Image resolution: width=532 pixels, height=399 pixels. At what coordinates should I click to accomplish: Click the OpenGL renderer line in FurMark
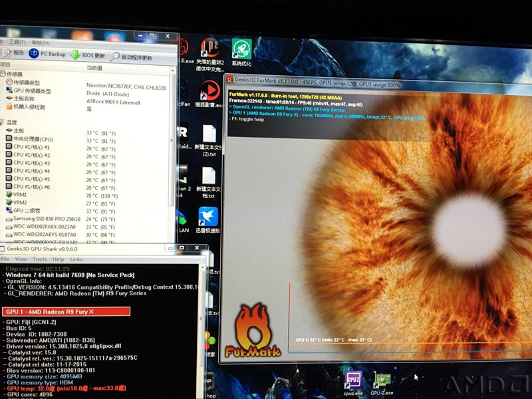289,108
